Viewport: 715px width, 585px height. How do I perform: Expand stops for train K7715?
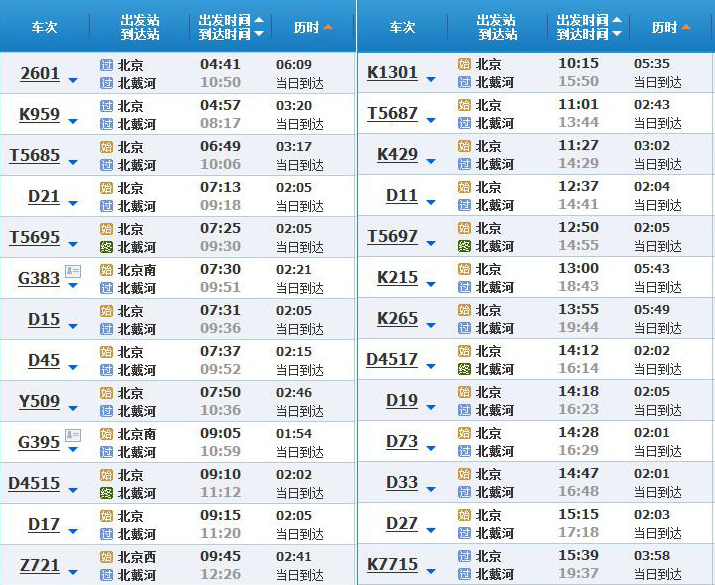pyautogui.click(x=431, y=571)
